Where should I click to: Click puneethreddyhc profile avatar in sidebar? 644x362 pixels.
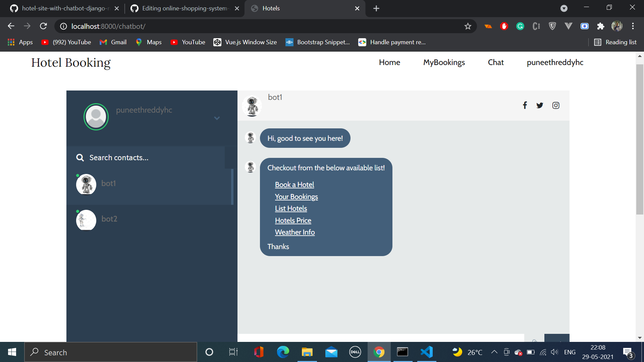[96, 117]
